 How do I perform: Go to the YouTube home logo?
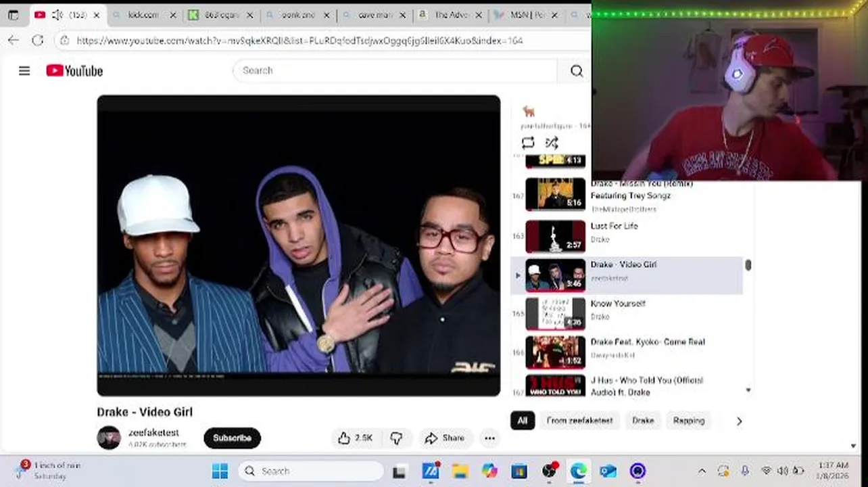coord(74,70)
